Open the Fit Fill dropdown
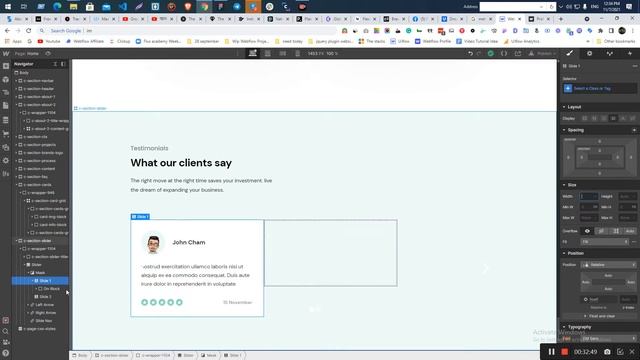The image size is (640, 360). (605, 242)
